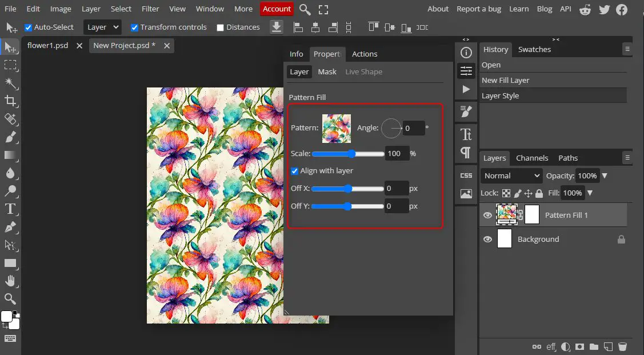Click the Report a bug link
This screenshot has height=355, width=644.
click(479, 9)
